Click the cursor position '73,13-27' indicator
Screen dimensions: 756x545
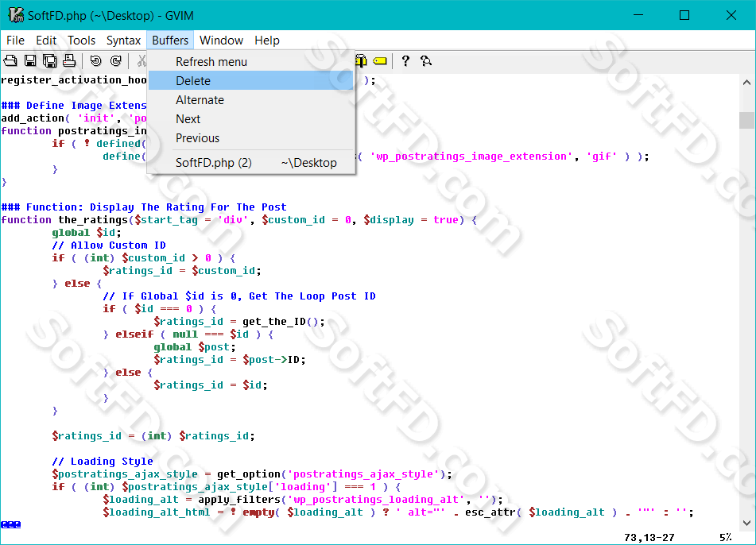click(649, 537)
